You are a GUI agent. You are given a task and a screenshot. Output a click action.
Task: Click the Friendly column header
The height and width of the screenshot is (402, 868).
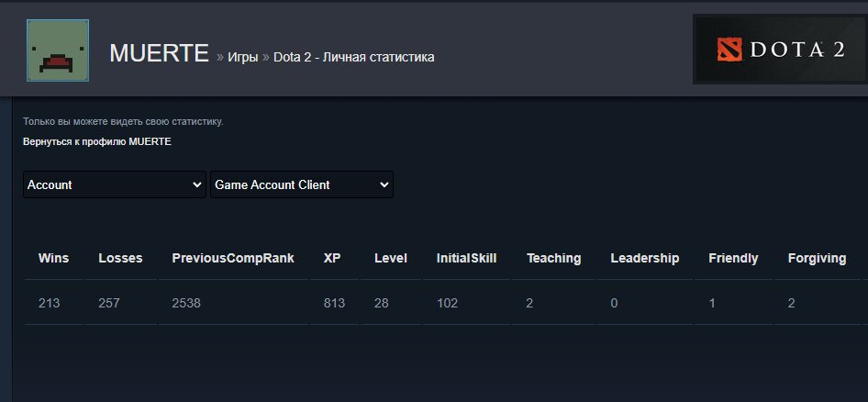pos(733,258)
